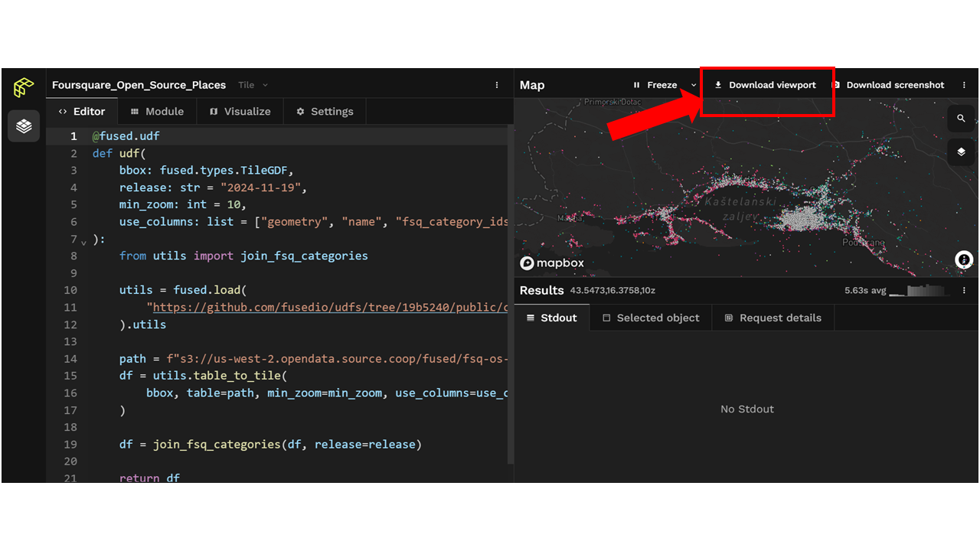The image size is (980, 551).
Task: Click the Foursquare_Open_Source_Places UDF name
Action: tap(139, 85)
